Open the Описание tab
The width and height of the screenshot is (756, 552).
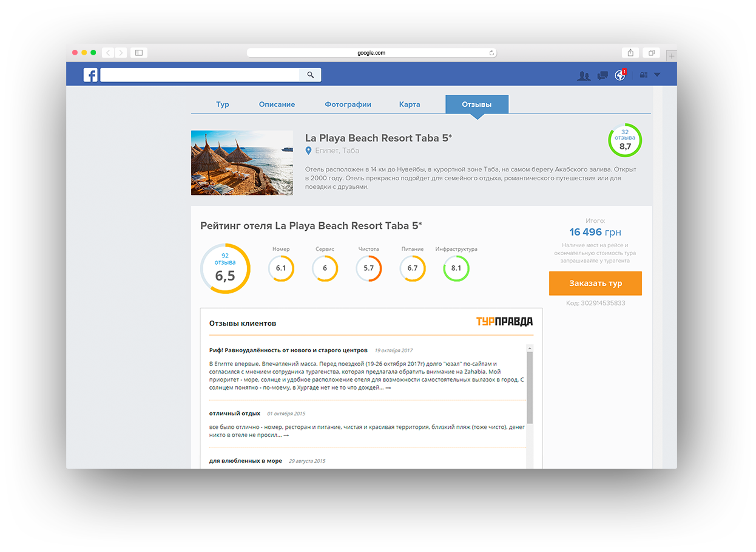[277, 104]
